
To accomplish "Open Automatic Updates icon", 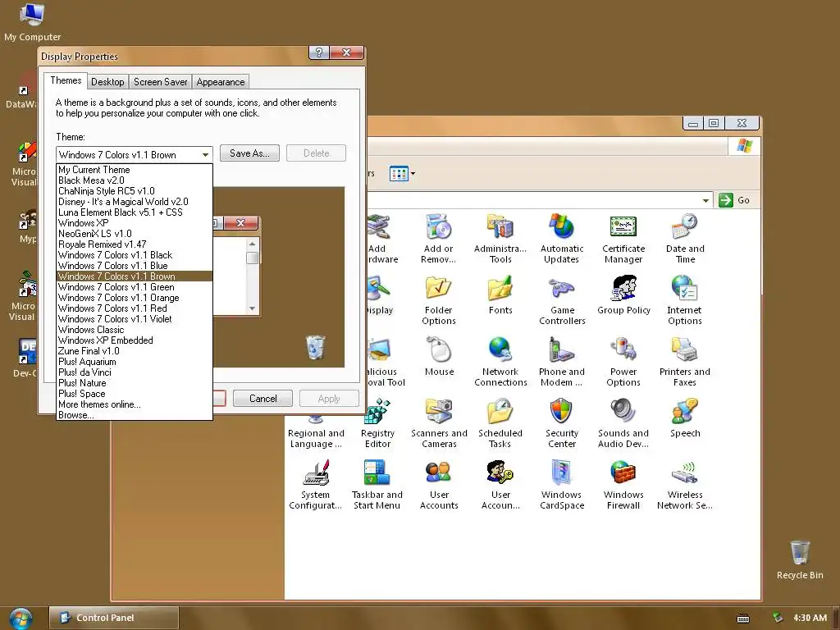I will (561, 239).
